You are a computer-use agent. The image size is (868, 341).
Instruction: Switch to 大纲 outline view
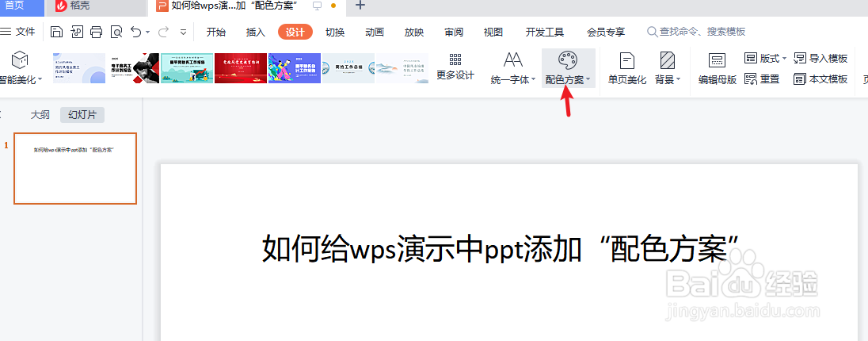40,115
